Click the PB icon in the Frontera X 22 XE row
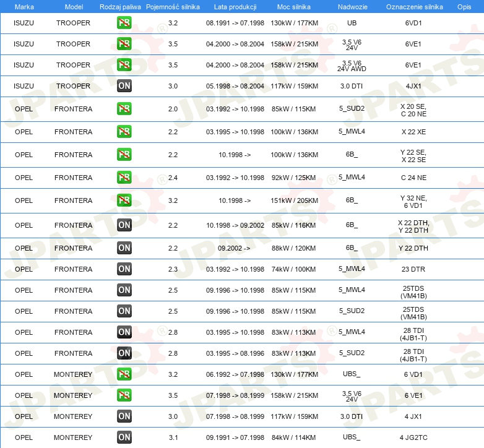The height and width of the screenshot is (448, 484). (x=124, y=131)
